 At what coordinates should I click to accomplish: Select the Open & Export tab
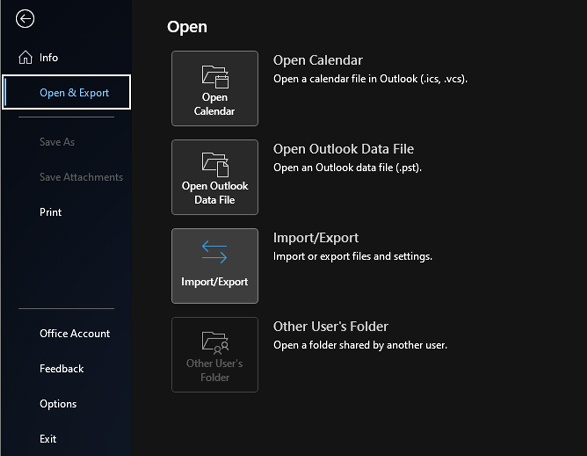[66, 92]
